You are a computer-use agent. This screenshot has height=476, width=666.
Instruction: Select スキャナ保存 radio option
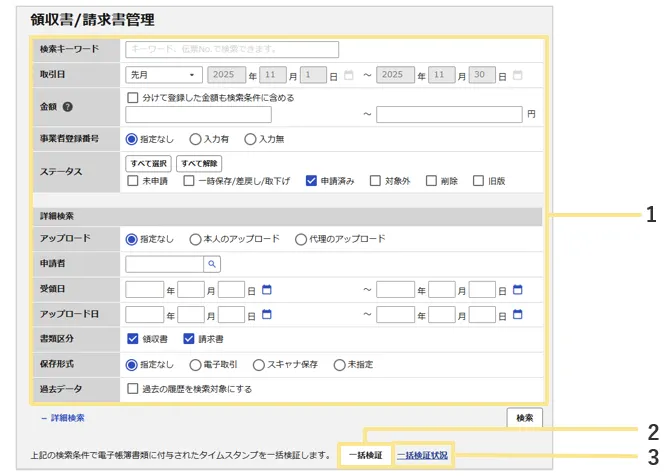coord(259,364)
